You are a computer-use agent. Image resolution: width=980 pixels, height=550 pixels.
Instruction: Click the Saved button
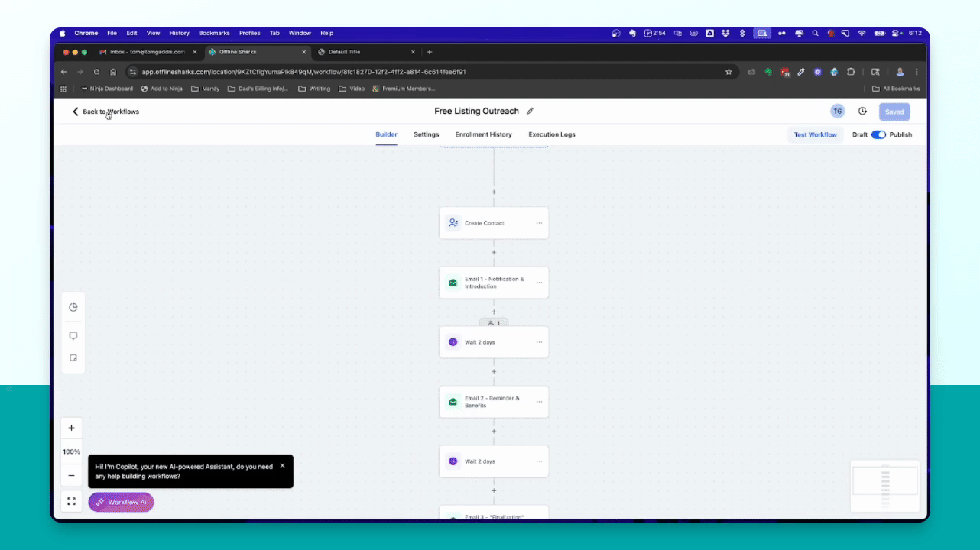(894, 112)
